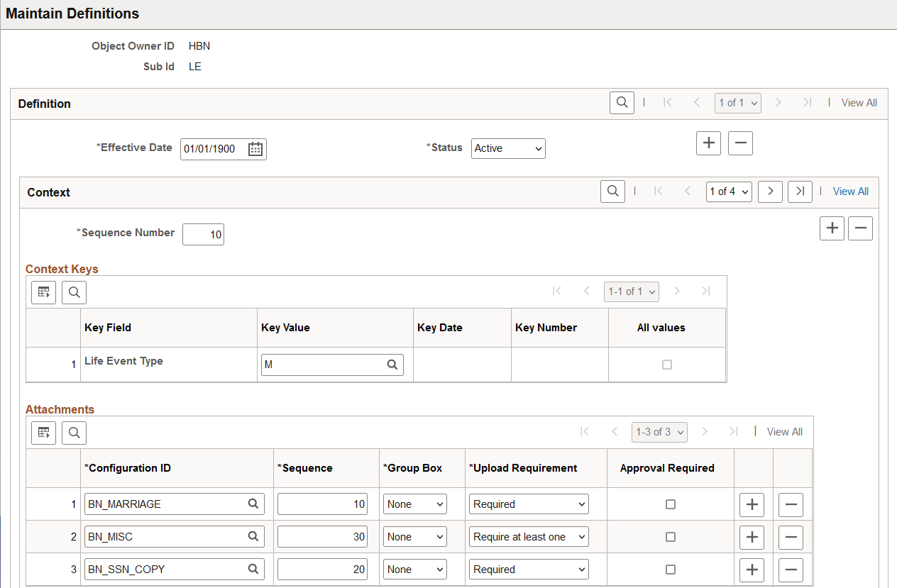Open lookup for Key Value M
897x588 pixels.
392,365
